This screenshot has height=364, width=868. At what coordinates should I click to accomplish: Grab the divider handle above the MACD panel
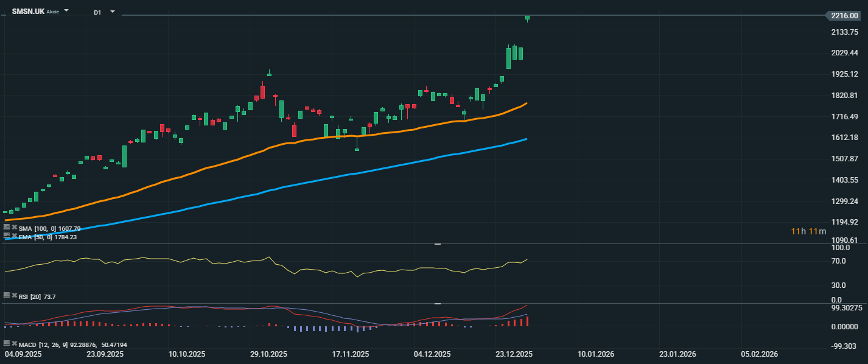click(x=437, y=303)
